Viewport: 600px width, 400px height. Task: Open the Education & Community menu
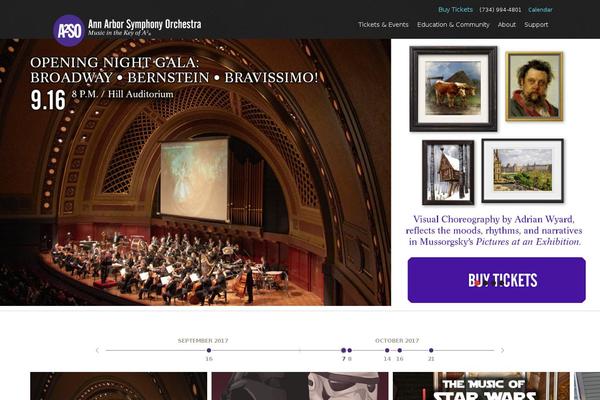coord(453,24)
